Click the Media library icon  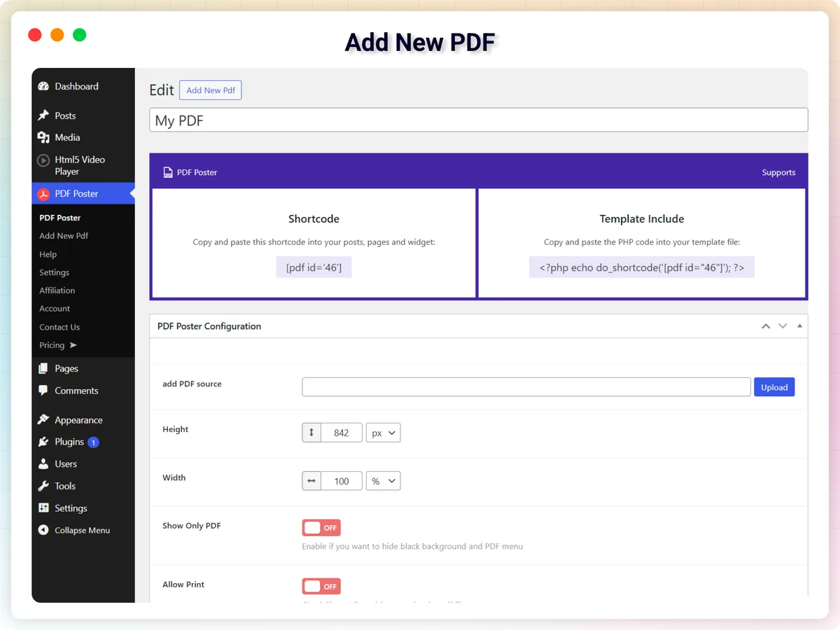[x=43, y=137]
